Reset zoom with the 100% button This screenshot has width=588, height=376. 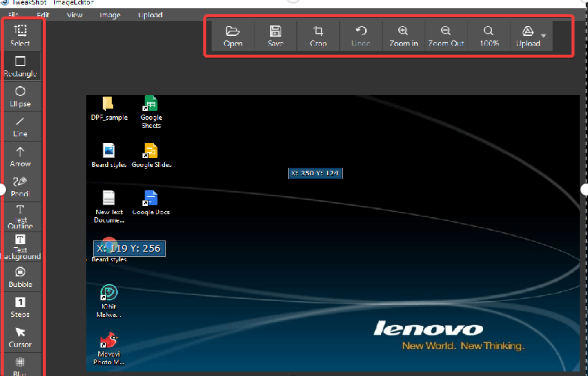coord(489,36)
